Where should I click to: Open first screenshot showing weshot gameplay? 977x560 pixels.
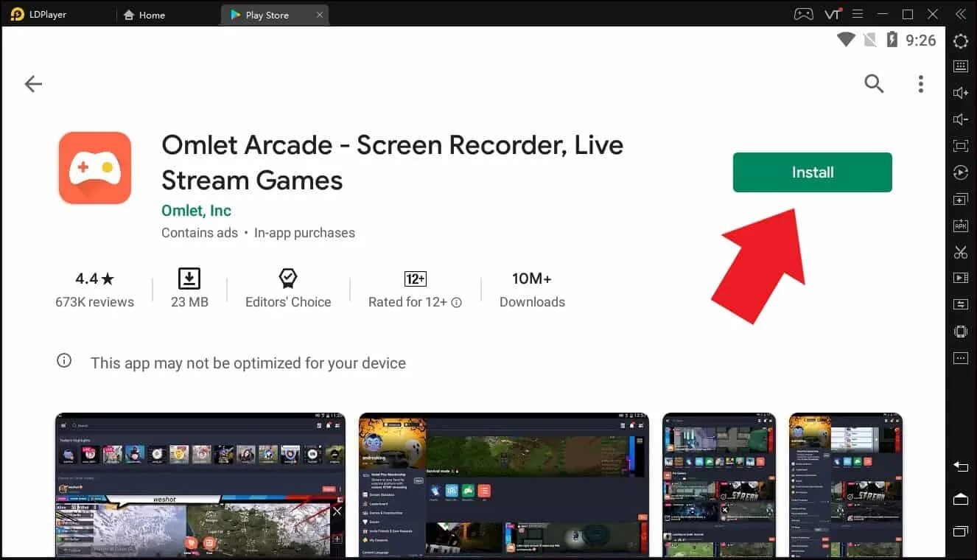[x=200, y=485]
